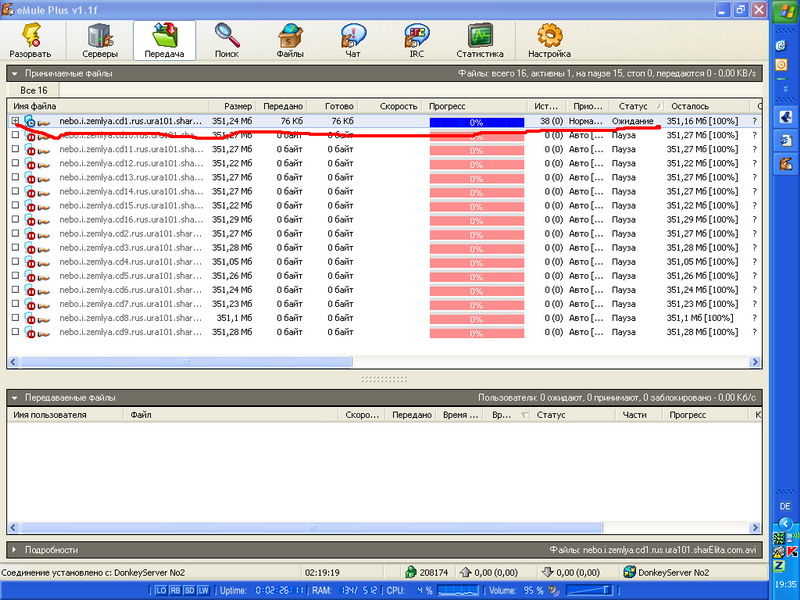Click the waiting status icon of nebo.i.zemlya.cd1
Image resolution: width=800 pixels, height=600 pixels.
[x=30, y=121]
